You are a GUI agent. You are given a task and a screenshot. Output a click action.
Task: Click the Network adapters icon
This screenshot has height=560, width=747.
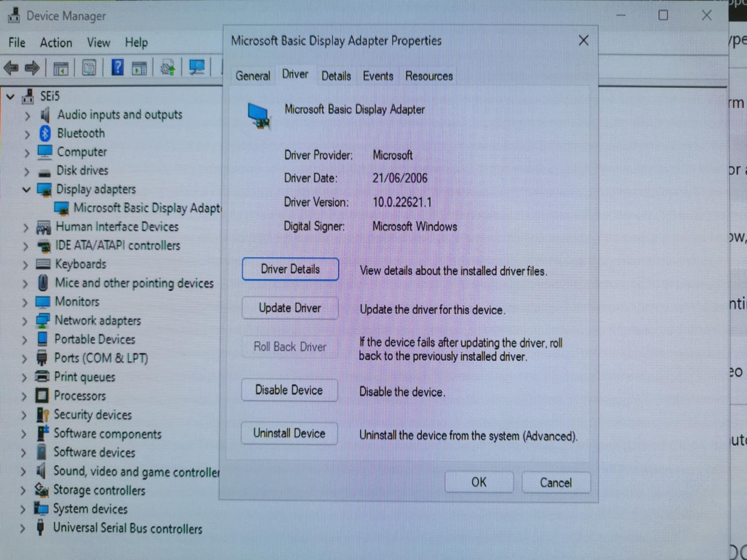43,320
